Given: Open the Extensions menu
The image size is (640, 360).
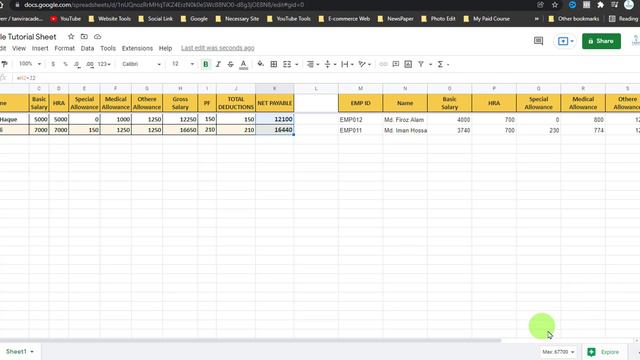Looking at the screenshot, I should (137, 48).
